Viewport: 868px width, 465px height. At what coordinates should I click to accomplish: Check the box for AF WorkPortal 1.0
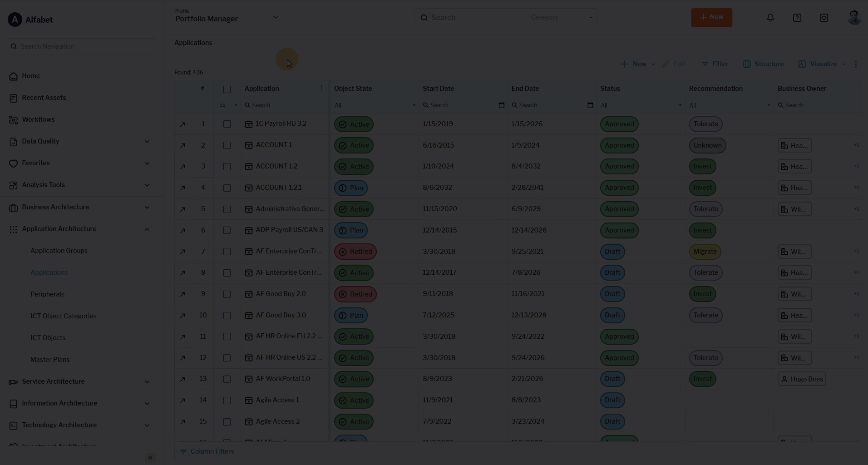coord(227,379)
